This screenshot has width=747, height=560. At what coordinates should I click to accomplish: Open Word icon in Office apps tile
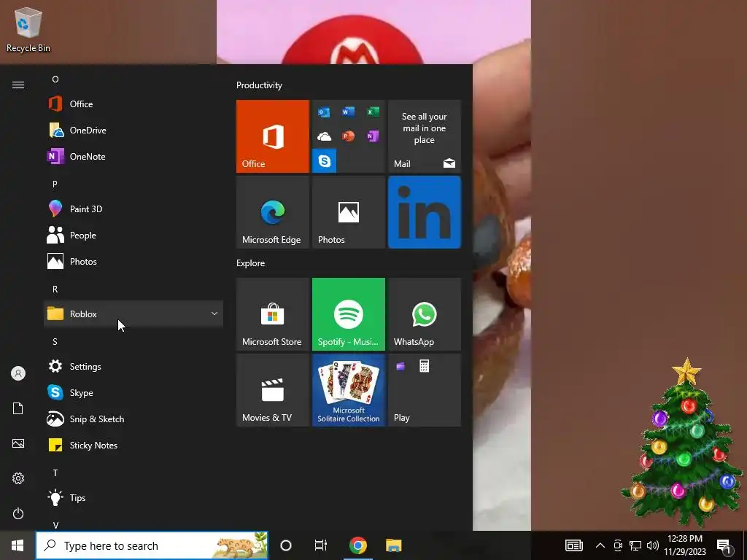point(348,112)
